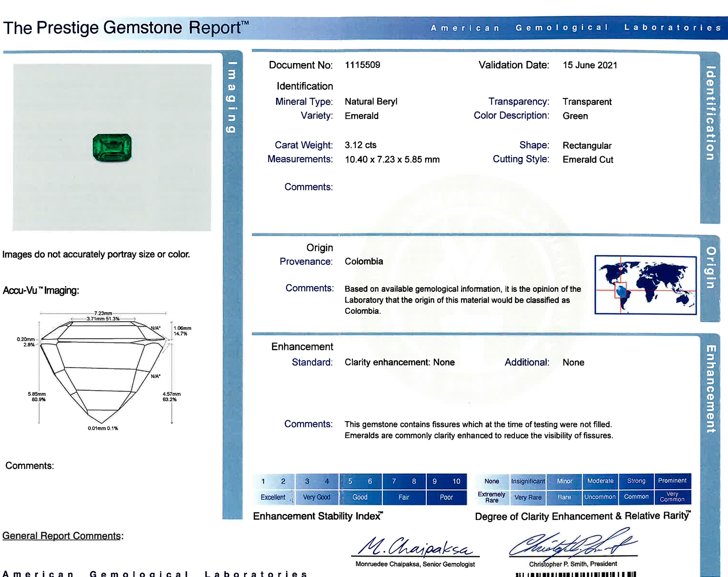The image size is (728, 577).
Task: Click the Colombia provenance value
Action: click(x=363, y=262)
